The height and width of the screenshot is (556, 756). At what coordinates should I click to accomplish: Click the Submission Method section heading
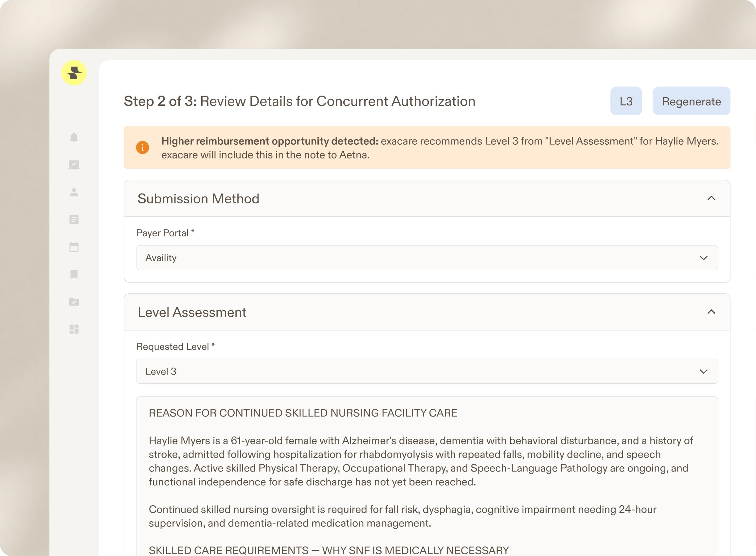coord(198,198)
